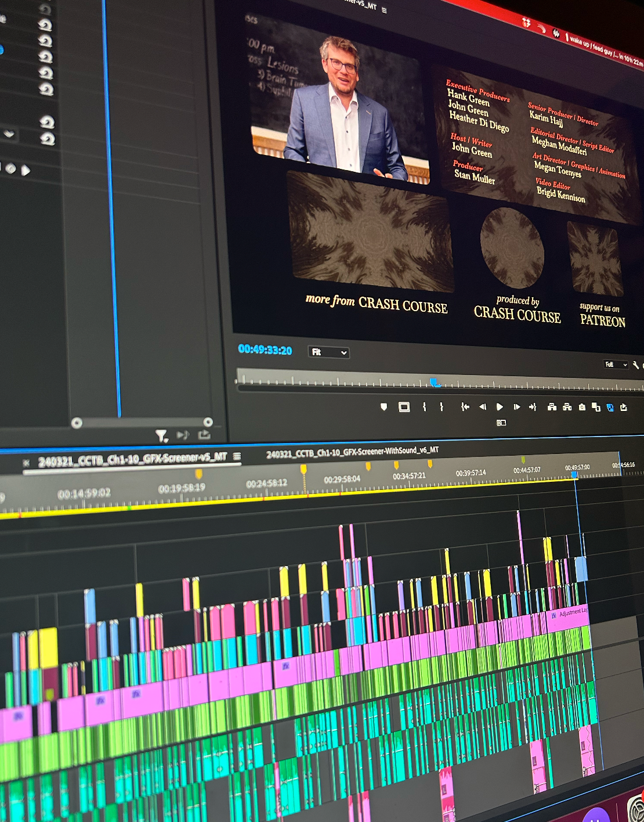Click the 'more from CRASH COURSE' thumbnail
This screenshot has width=644, height=822.
(x=371, y=232)
